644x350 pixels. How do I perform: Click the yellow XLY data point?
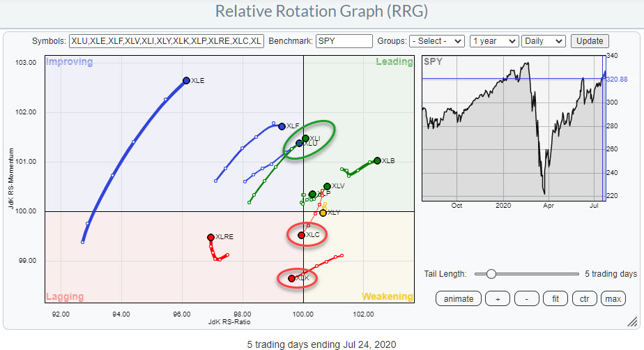(323, 213)
